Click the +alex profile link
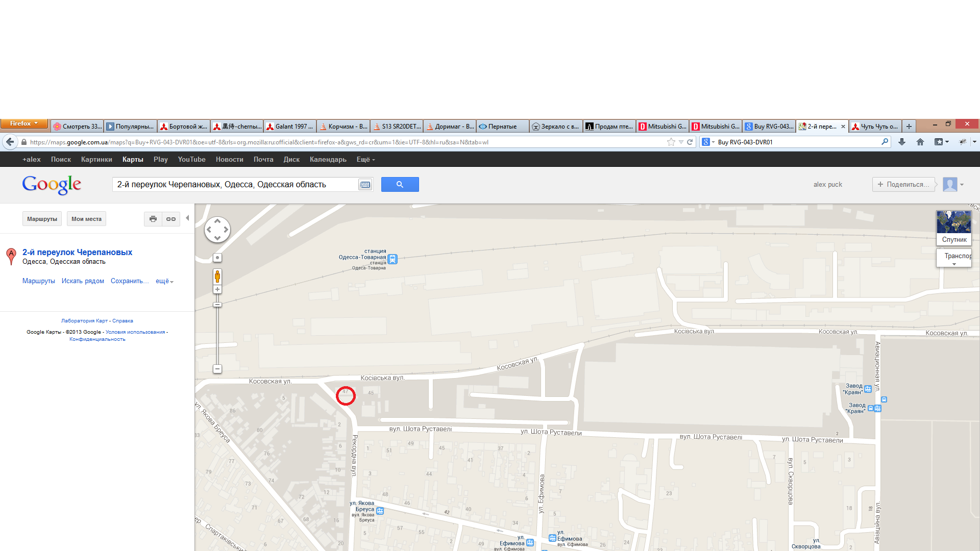This screenshot has height=551, width=980. [x=32, y=159]
